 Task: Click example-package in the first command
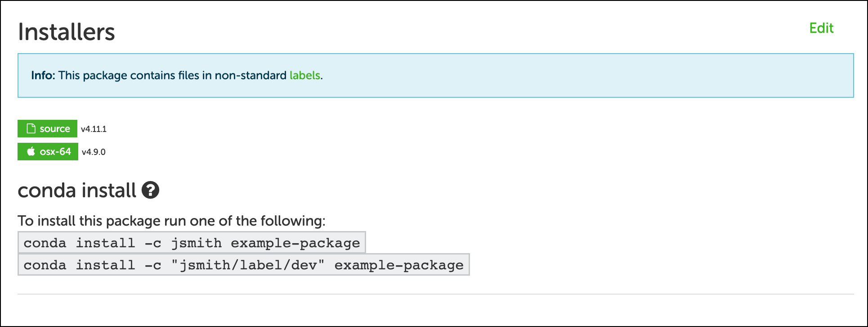tap(295, 243)
